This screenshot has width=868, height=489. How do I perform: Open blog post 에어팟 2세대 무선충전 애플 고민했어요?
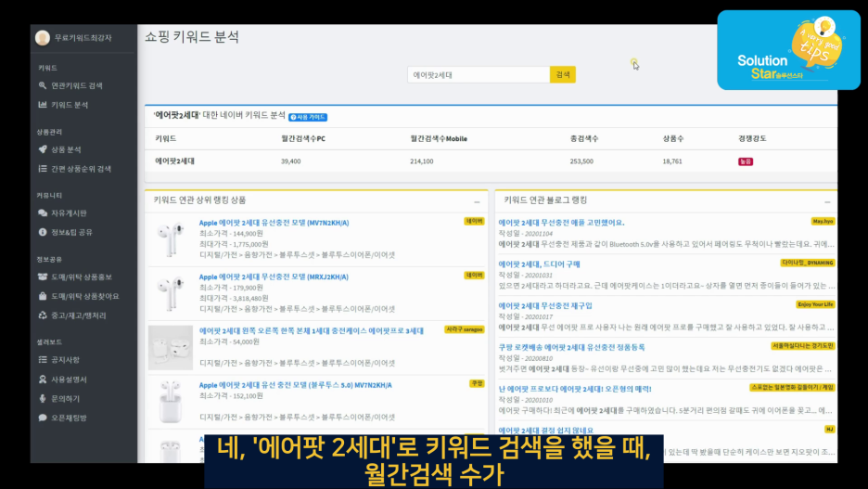point(561,222)
